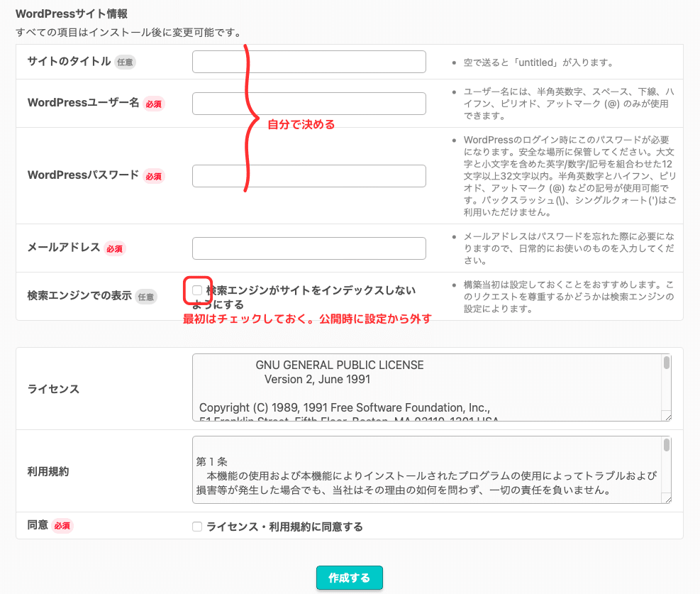This screenshot has width=700, height=594.
Task: Click the '利用規約' row label
Action: [48, 472]
